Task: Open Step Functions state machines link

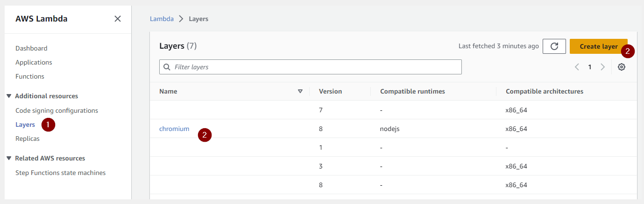Action: tap(60, 173)
